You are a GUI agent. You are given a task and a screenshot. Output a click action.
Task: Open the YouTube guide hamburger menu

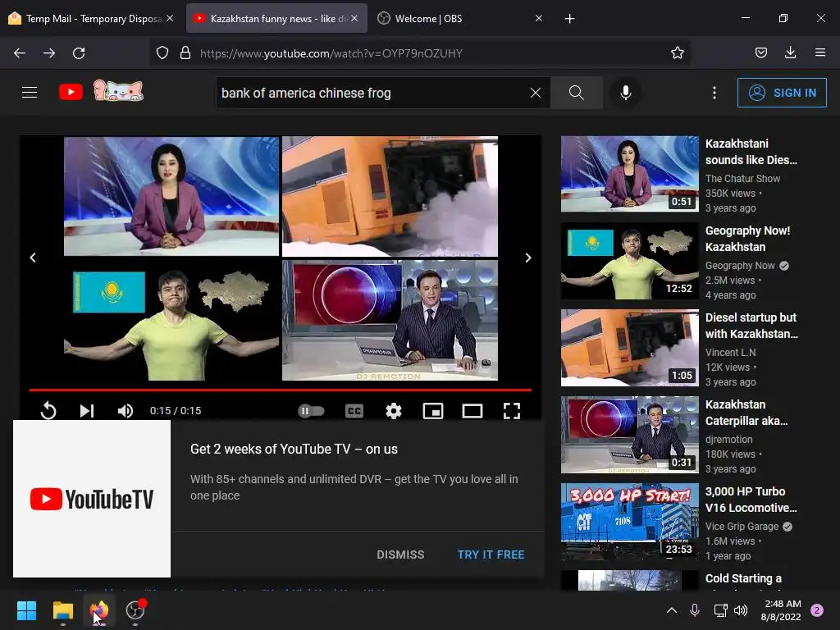[30, 93]
